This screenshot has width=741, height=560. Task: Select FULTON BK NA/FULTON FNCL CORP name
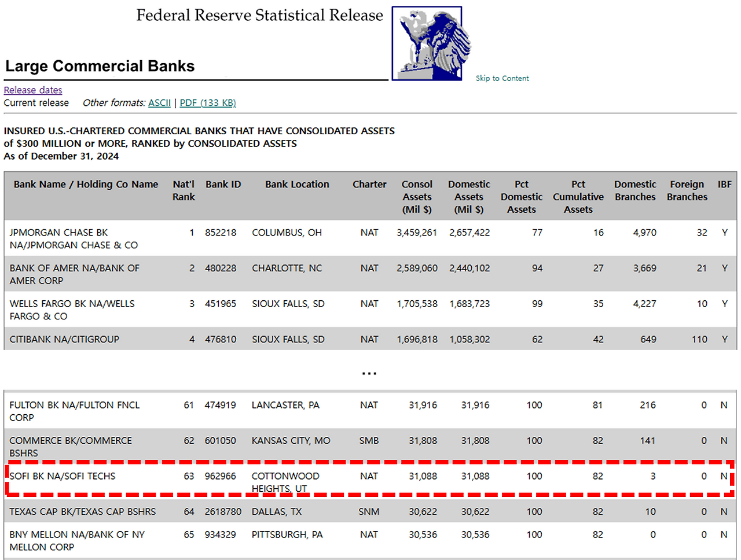[x=75, y=411]
